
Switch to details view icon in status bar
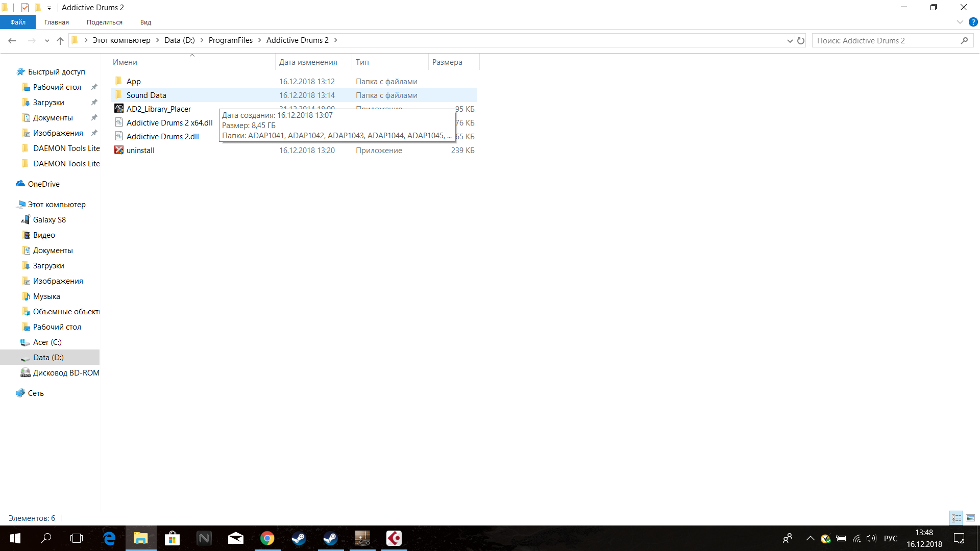pyautogui.click(x=956, y=518)
